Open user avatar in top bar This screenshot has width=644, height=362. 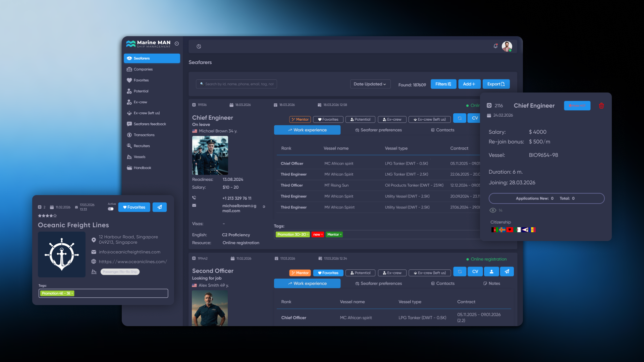507,46
